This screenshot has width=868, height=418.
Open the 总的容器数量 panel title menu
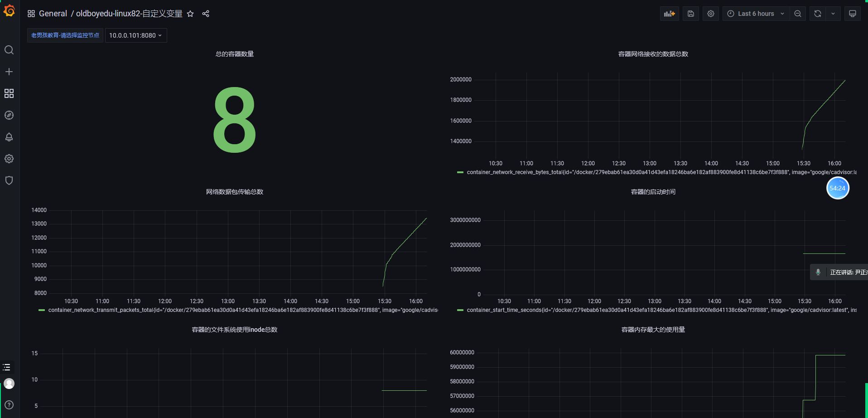coord(235,54)
